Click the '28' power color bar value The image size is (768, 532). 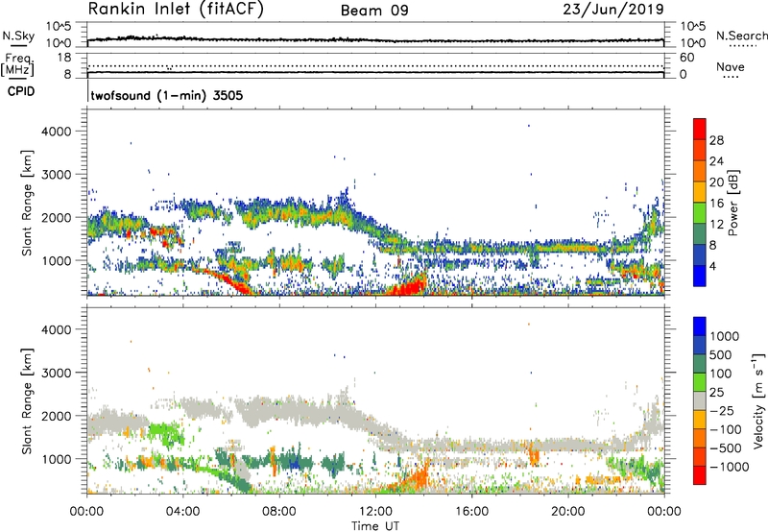716,140
